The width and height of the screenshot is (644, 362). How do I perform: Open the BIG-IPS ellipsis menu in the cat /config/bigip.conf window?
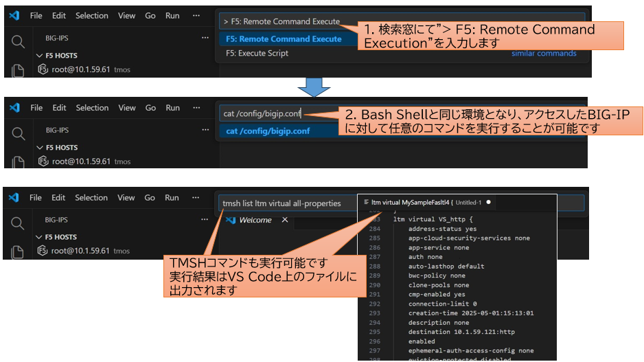click(205, 130)
